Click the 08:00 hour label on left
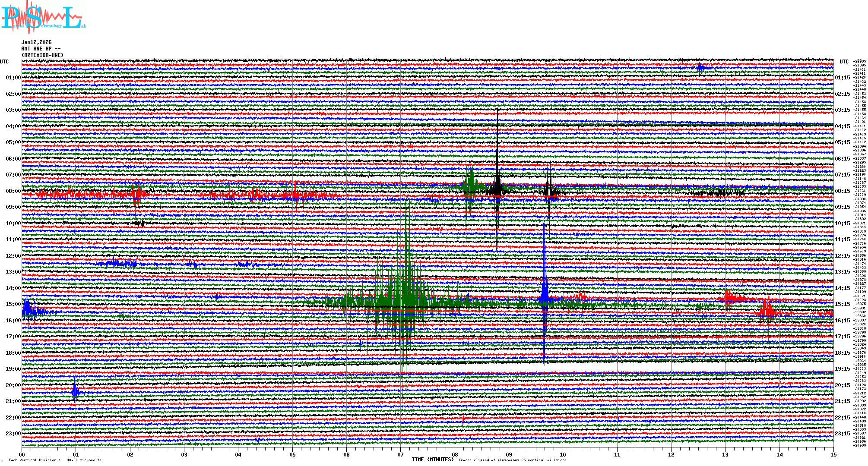The width and height of the screenshot is (868, 466). 13,191
